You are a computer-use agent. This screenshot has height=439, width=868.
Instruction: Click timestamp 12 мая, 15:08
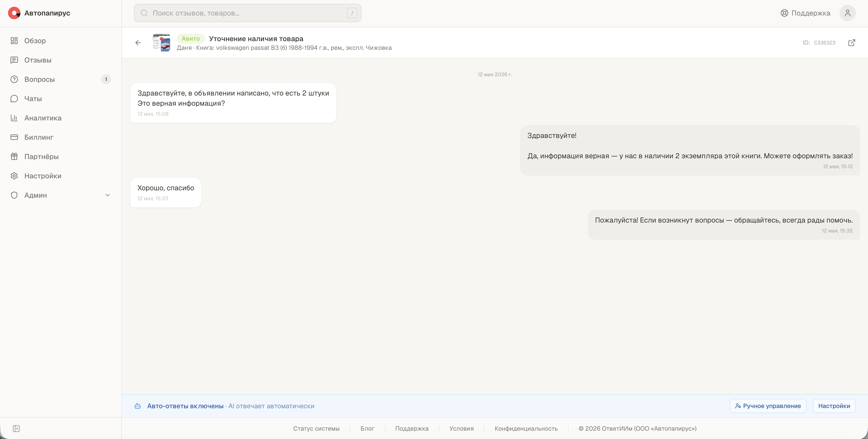coord(153,114)
